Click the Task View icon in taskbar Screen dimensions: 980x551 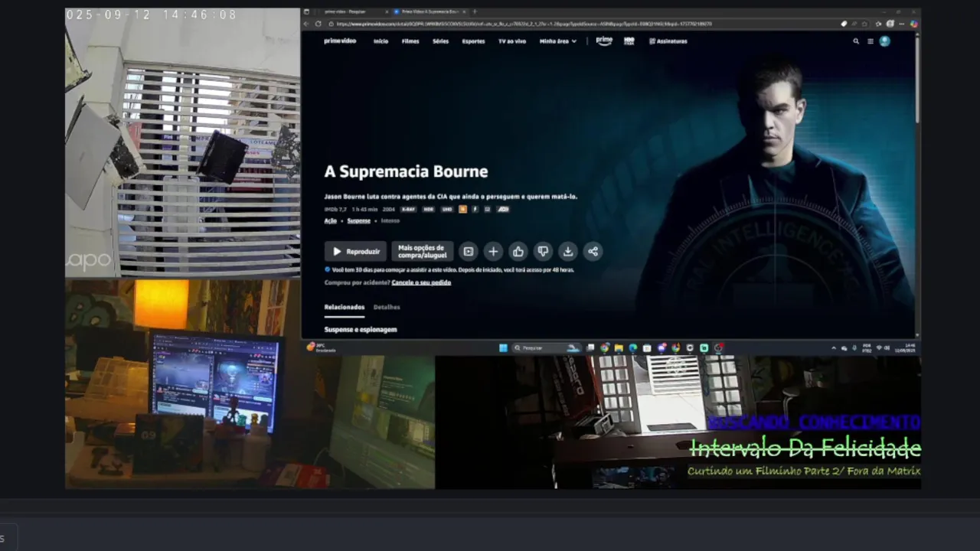[590, 347]
